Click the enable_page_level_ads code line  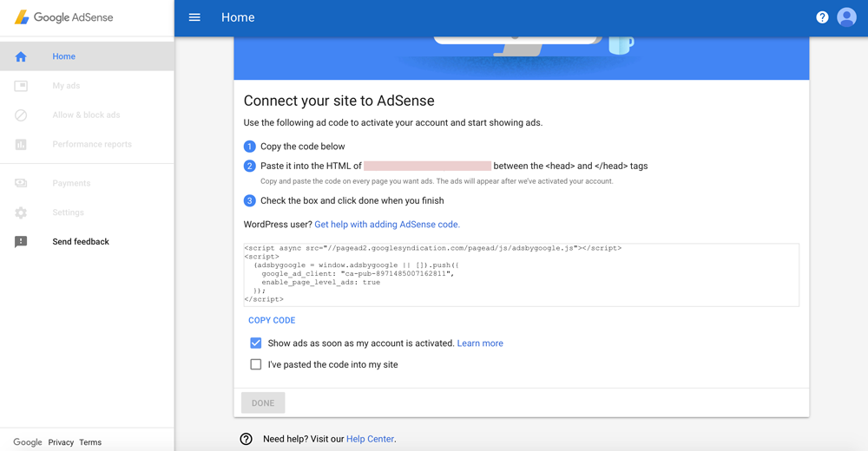(x=321, y=282)
